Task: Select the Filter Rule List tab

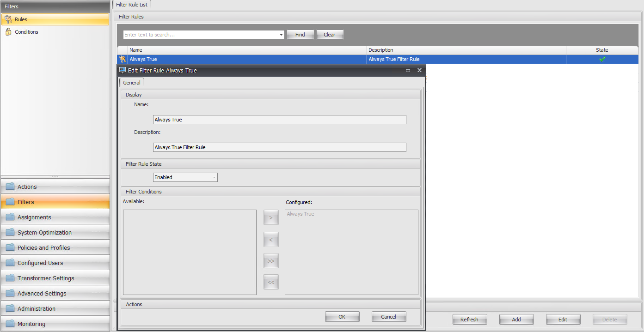Action: pyautogui.click(x=132, y=5)
